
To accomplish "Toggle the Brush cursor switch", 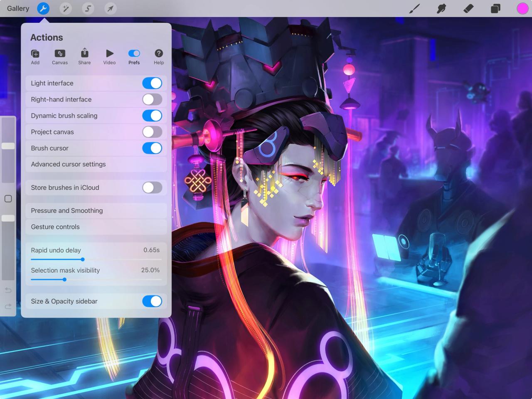I will pyautogui.click(x=152, y=148).
